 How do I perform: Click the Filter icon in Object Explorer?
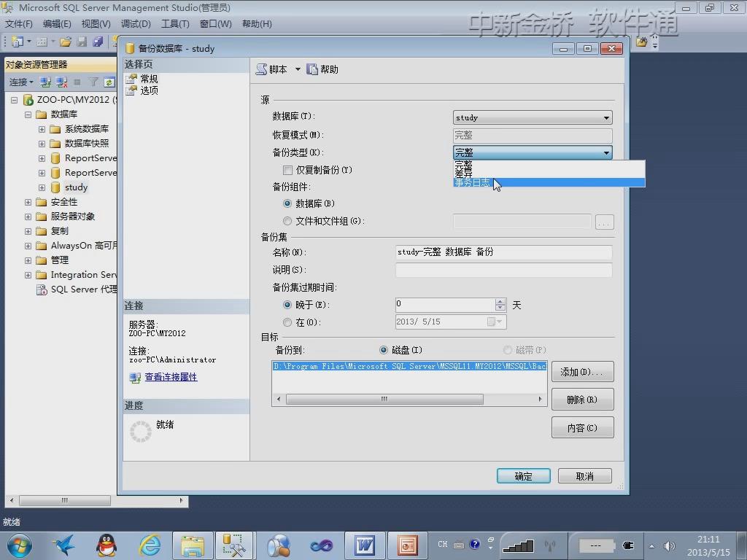tap(93, 82)
